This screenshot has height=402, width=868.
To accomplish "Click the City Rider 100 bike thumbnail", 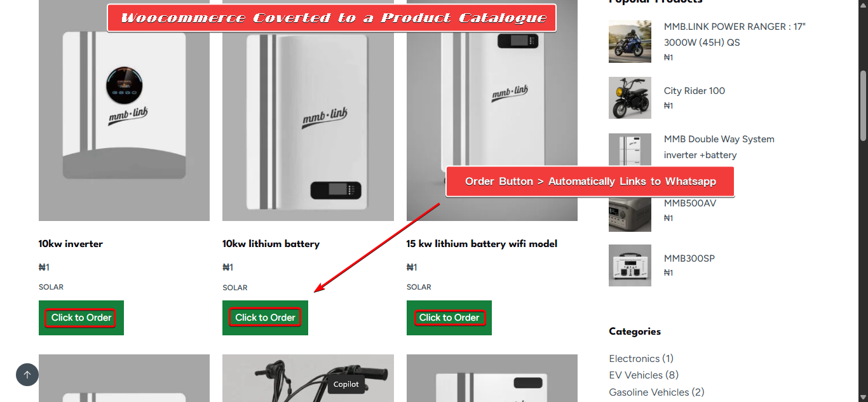I will click(630, 98).
